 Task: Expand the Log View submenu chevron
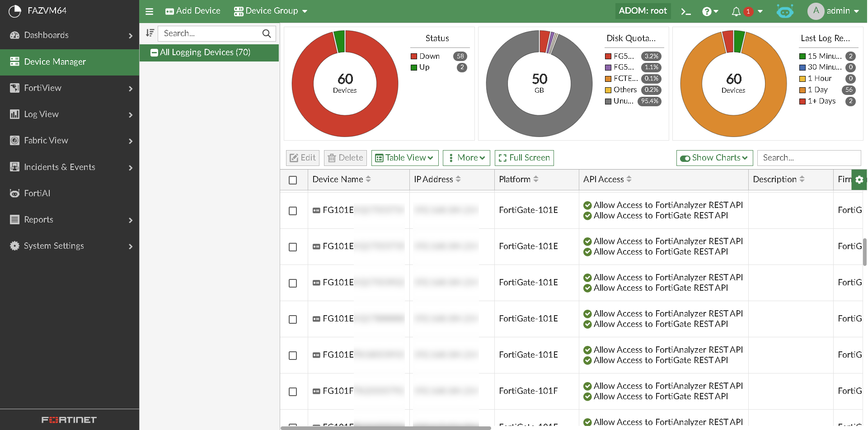(131, 115)
